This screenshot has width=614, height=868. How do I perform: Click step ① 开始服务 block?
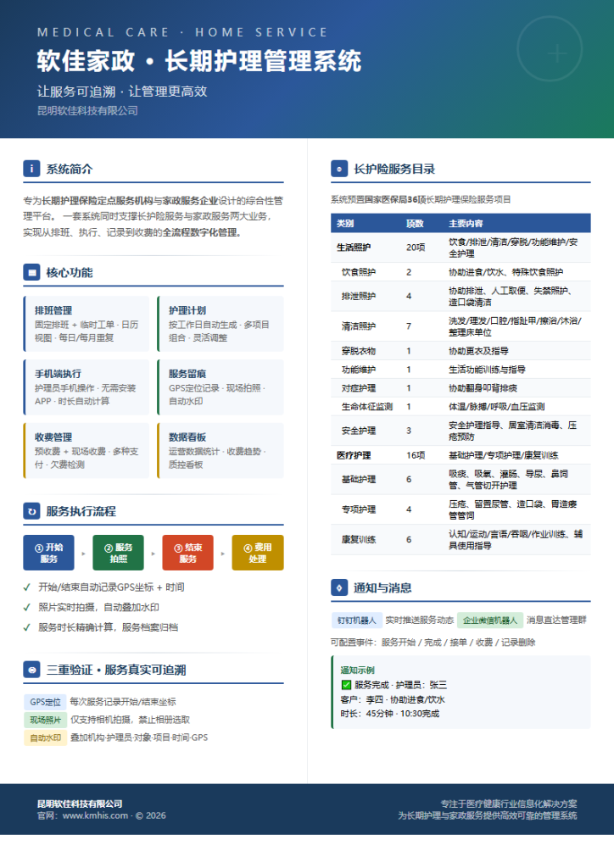pos(48,553)
